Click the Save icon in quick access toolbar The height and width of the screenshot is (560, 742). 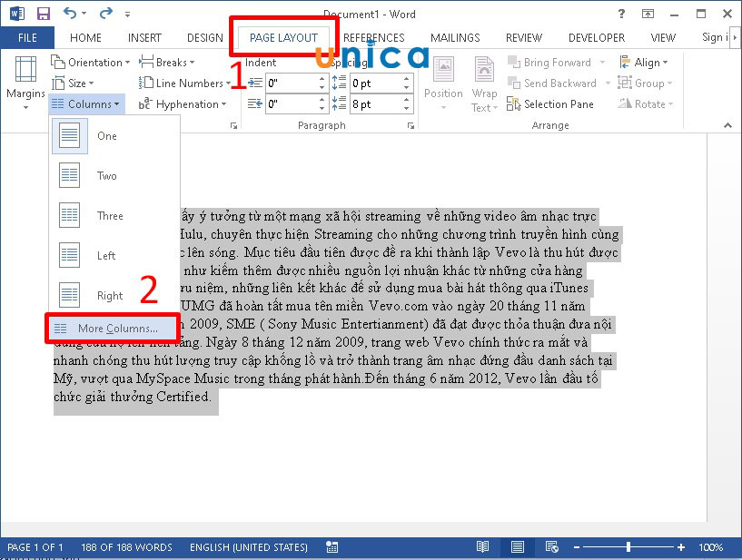click(43, 14)
